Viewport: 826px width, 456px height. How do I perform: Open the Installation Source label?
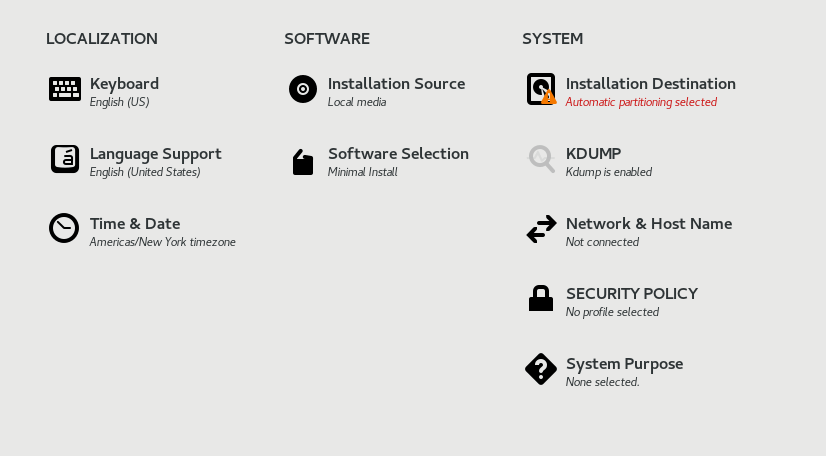point(396,84)
